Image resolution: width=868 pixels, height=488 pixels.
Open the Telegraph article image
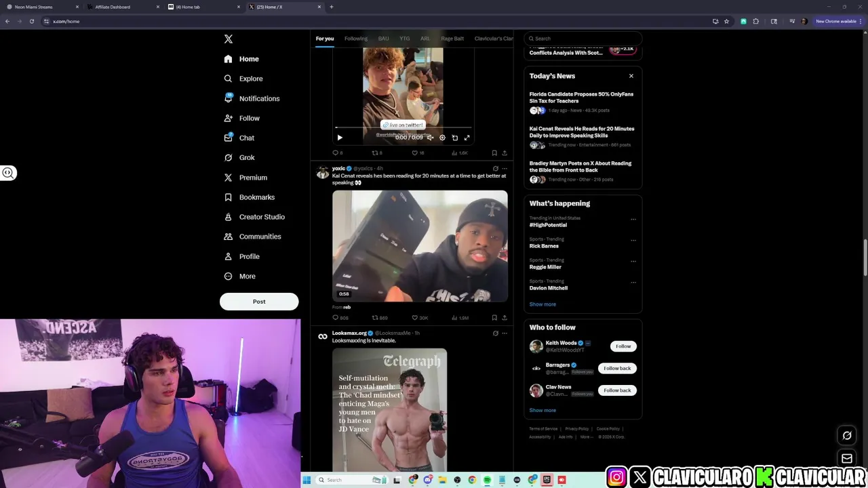[x=389, y=409]
